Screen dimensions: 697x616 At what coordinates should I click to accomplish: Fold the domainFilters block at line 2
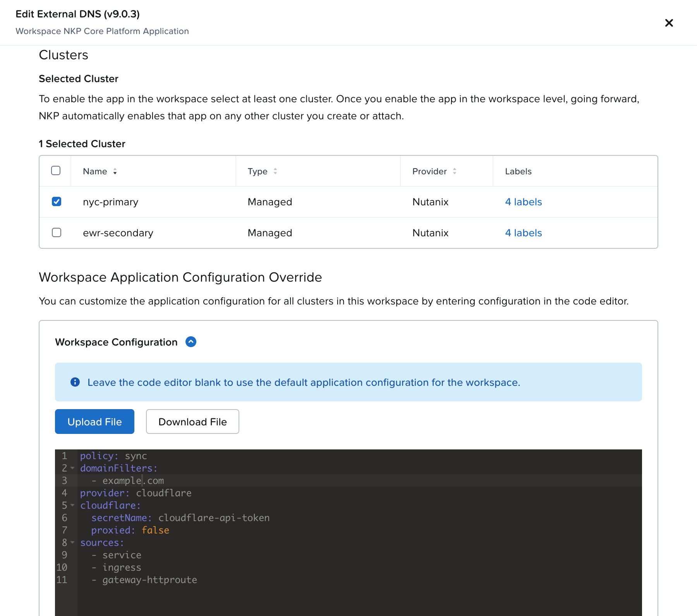[x=72, y=468]
